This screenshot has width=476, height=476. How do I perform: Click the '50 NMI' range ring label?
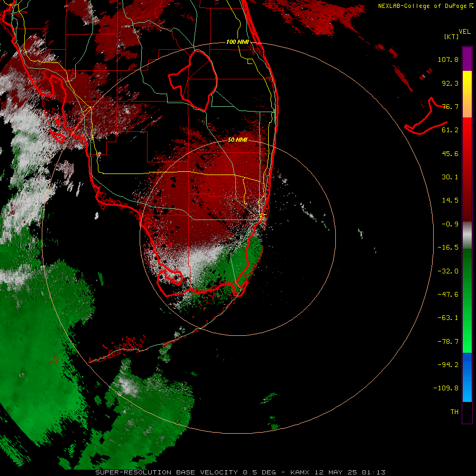237,140
